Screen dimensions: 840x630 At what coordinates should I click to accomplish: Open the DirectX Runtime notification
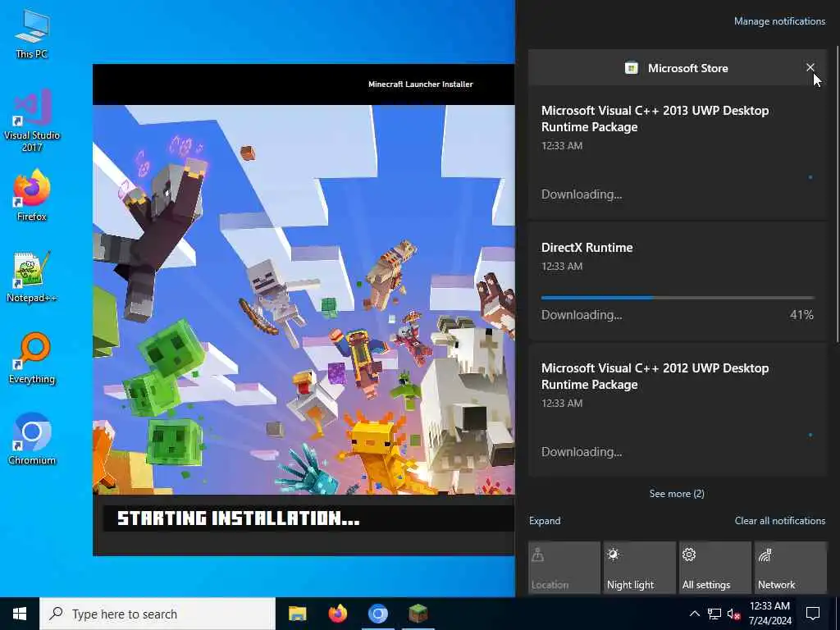coord(678,281)
